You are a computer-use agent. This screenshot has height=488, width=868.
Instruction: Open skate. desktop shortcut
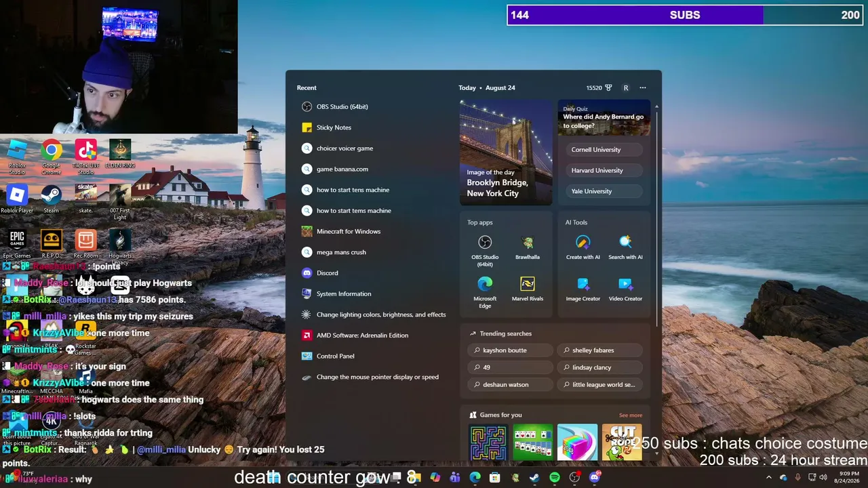click(85, 199)
